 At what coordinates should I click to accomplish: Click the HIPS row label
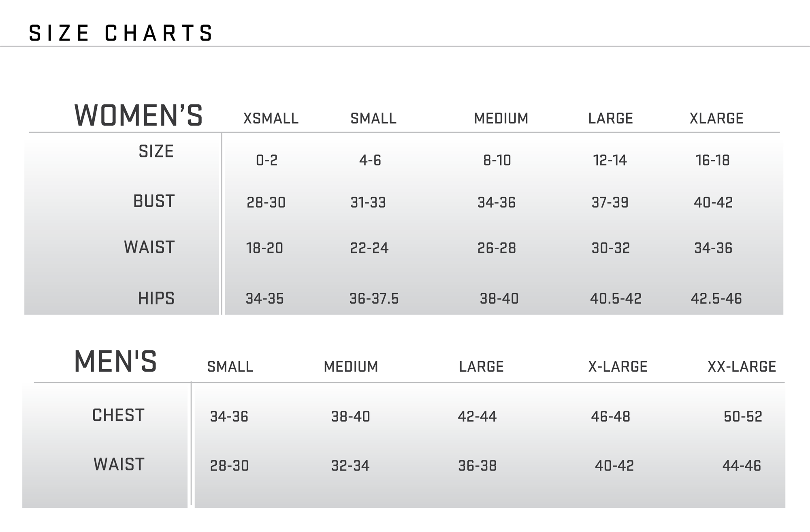pyautogui.click(x=156, y=298)
